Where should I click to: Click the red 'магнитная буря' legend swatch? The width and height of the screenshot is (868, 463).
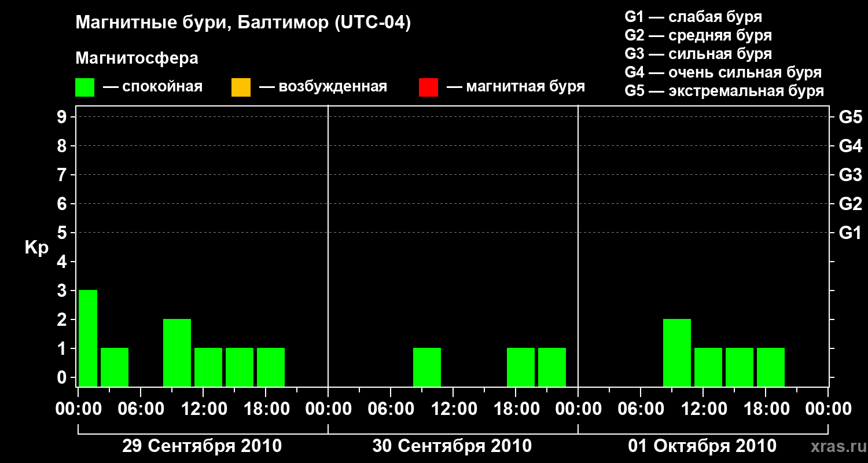coord(428,87)
